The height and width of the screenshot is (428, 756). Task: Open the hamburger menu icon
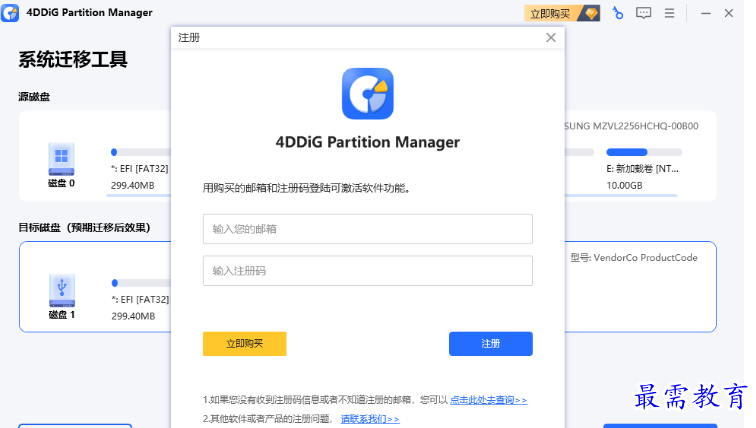[669, 13]
